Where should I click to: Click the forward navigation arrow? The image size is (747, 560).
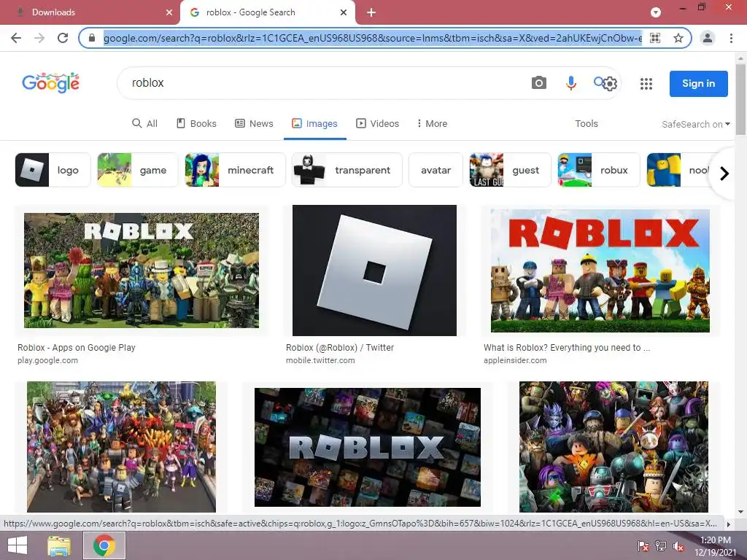click(39, 38)
